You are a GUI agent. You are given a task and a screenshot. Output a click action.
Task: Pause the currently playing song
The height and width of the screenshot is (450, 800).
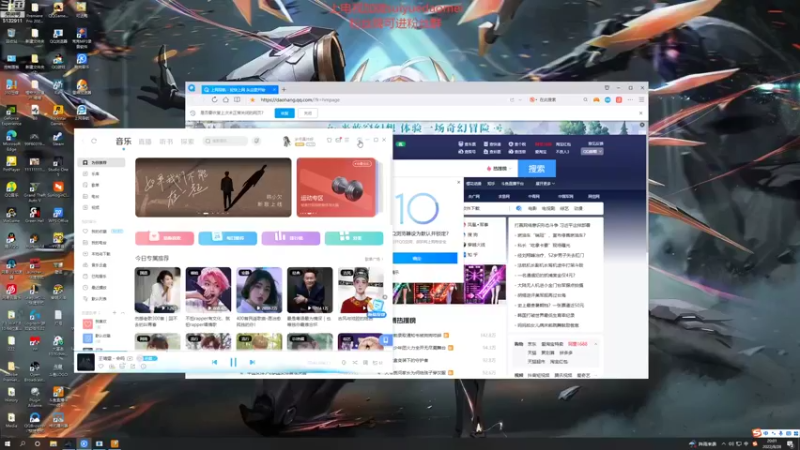[233, 362]
